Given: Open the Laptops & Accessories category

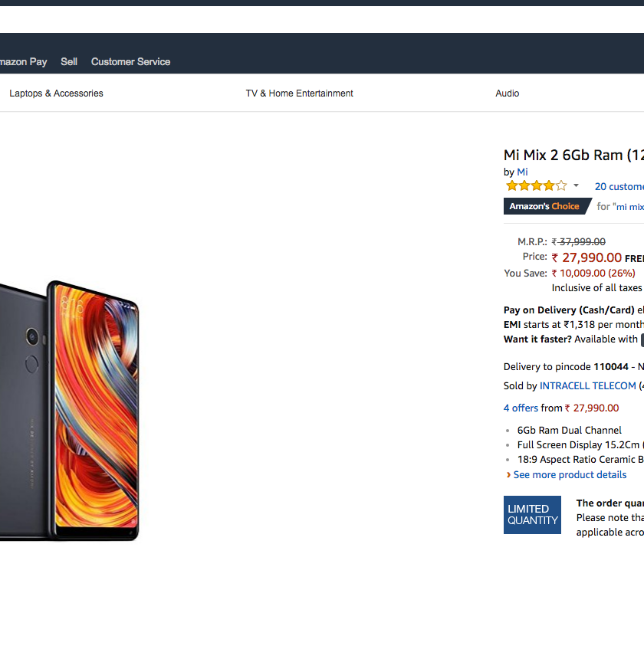Looking at the screenshot, I should (56, 93).
